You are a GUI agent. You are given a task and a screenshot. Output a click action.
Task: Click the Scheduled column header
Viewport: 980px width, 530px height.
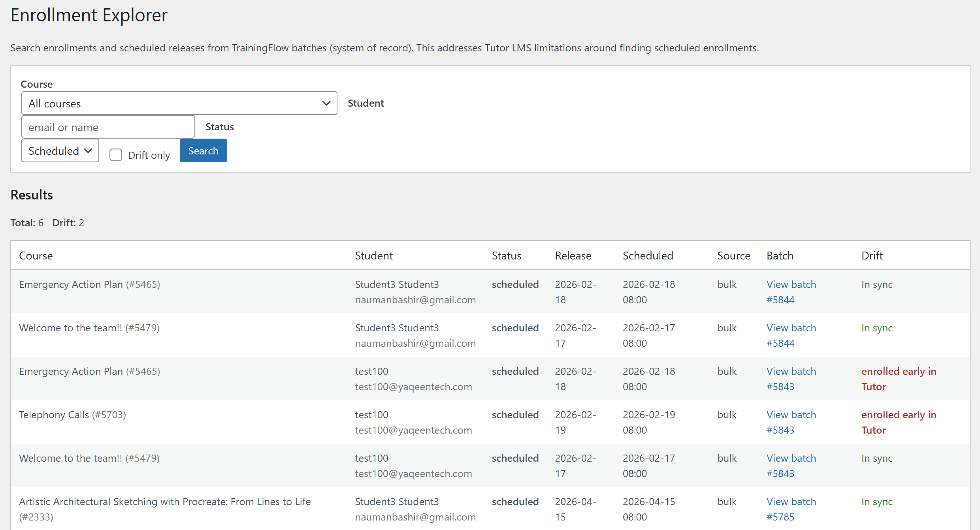[x=648, y=256]
